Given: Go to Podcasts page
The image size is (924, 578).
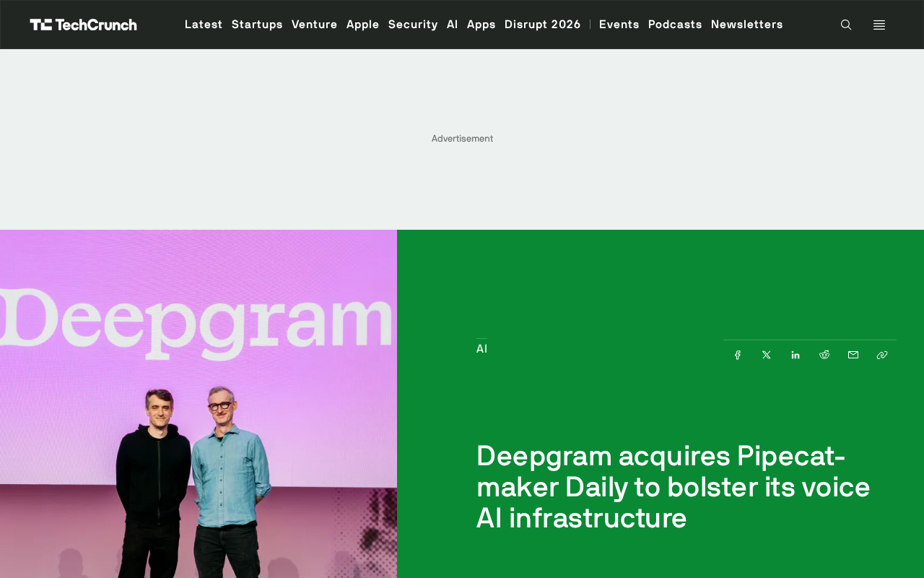Looking at the screenshot, I should [675, 25].
